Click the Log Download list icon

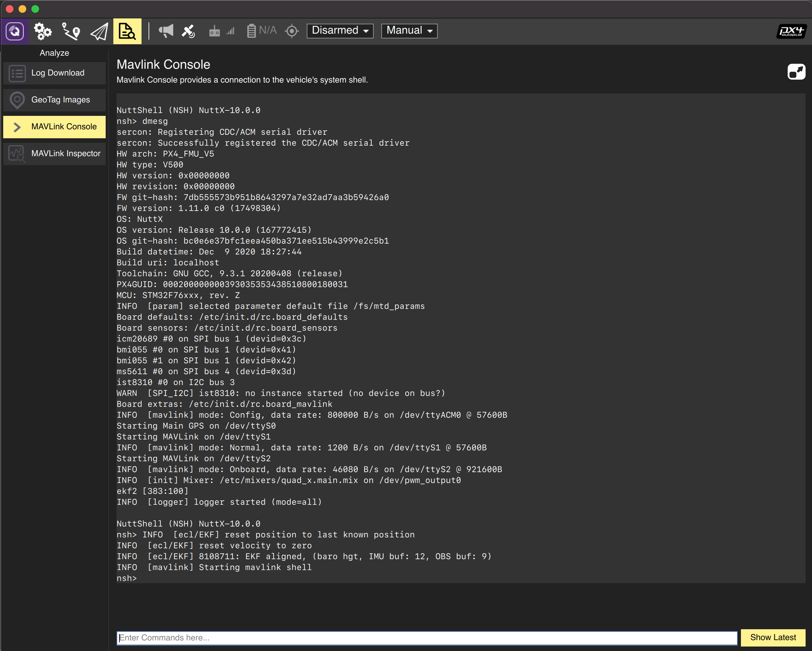(x=17, y=73)
